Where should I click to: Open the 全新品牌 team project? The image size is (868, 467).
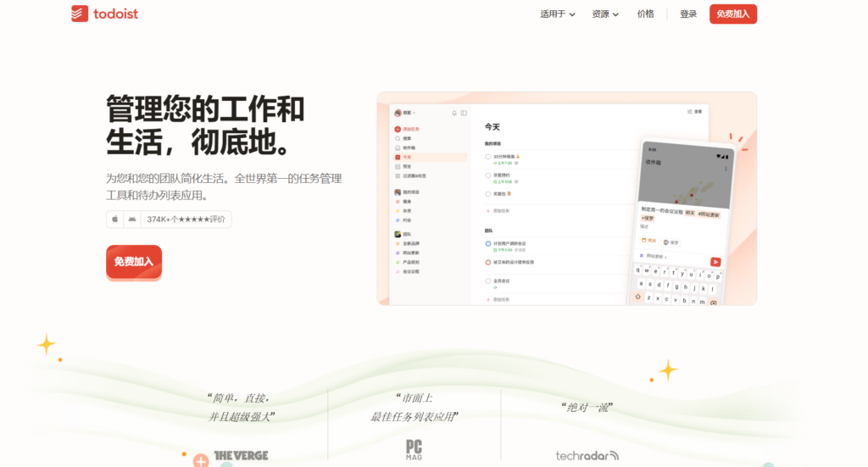[x=411, y=243]
